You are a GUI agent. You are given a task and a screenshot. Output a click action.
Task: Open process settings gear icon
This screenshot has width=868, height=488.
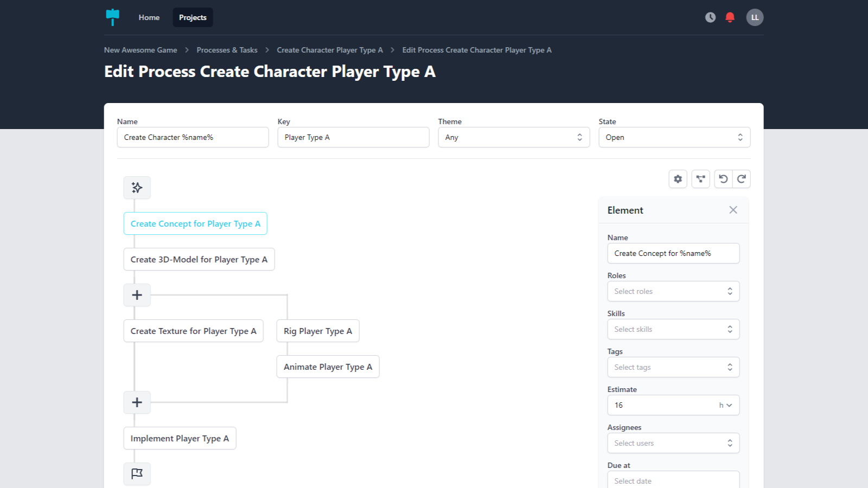(x=678, y=179)
